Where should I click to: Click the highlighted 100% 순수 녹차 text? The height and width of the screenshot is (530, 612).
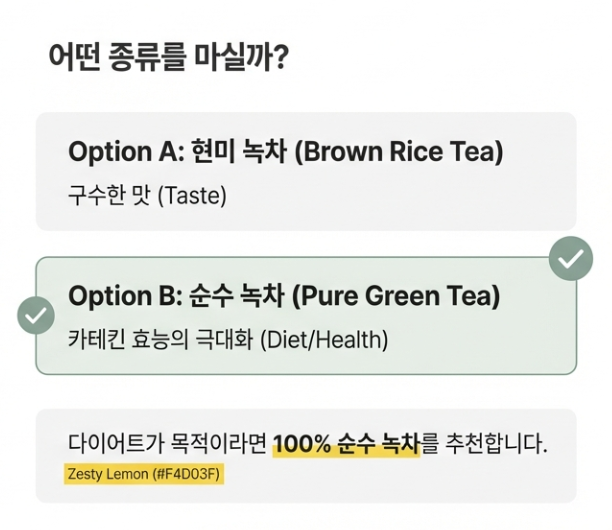(347, 444)
